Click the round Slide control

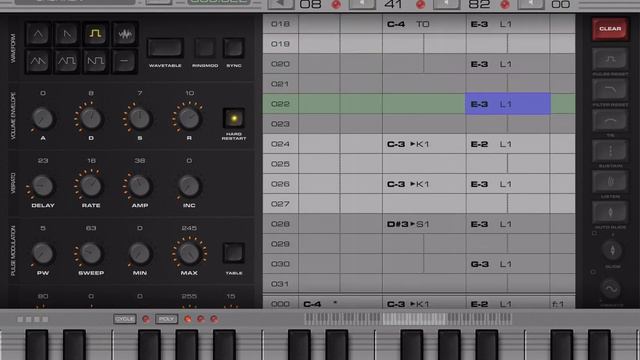(612, 250)
